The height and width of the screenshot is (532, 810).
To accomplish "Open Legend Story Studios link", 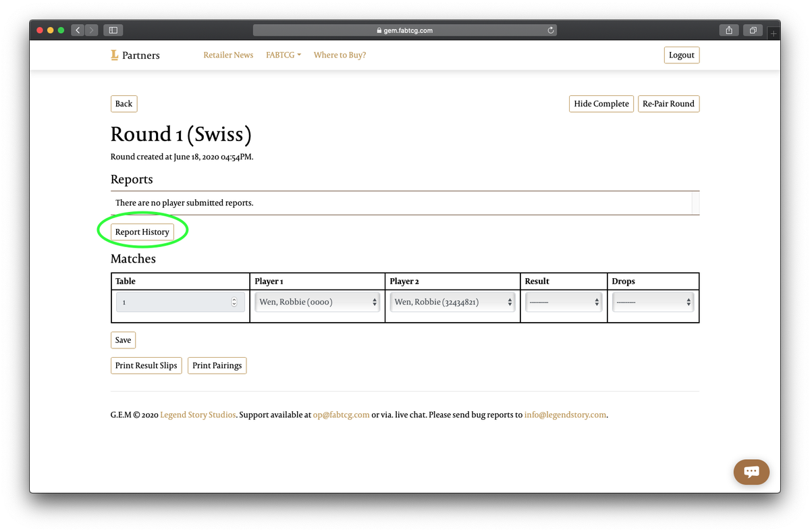I will click(x=198, y=415).
